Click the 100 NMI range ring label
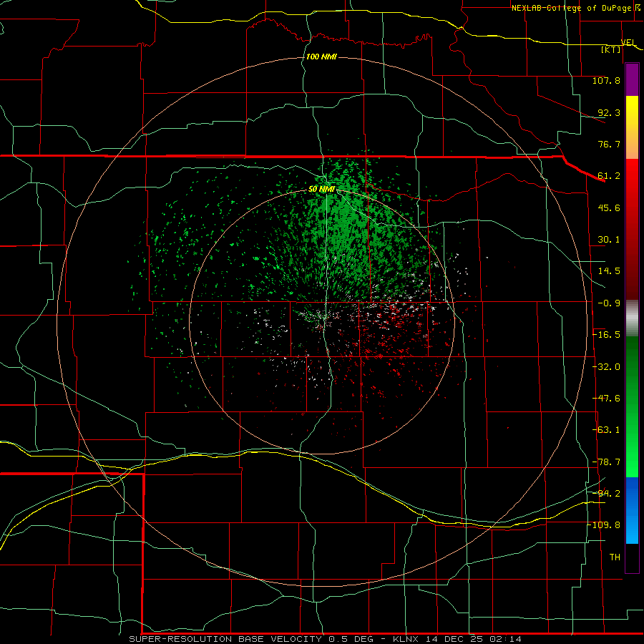This screenshot has height=644, width=644. click(x=321, y=57)
